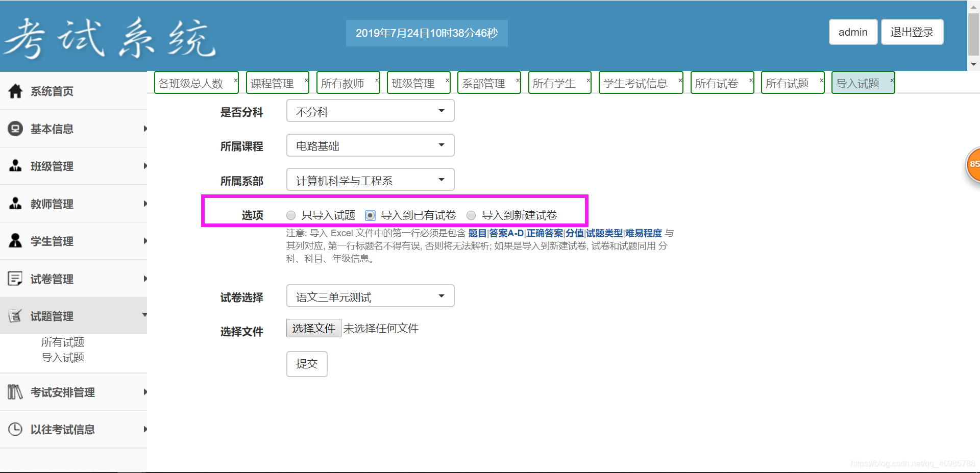Open the 所属课程 dropdown showing 电路基础
Viewport: 980px width, 473px height.
tap(371, 145)
